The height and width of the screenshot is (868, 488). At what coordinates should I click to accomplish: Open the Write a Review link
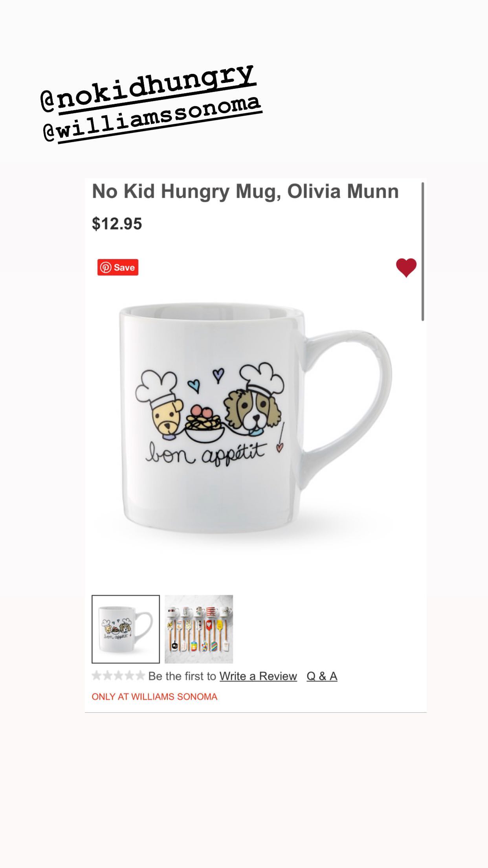(x=258, y=676)
